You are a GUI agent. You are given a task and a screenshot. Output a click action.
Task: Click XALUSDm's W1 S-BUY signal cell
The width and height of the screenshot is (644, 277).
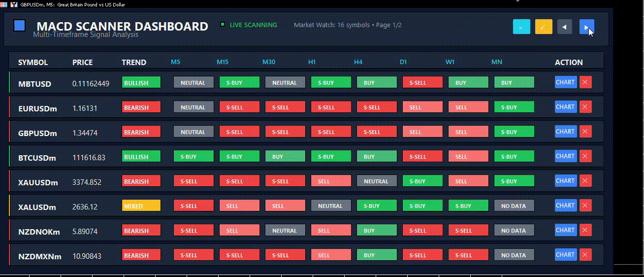(468, 206)
